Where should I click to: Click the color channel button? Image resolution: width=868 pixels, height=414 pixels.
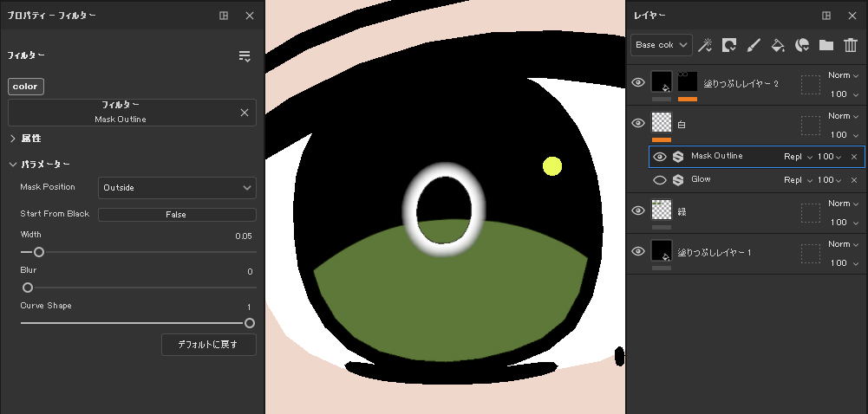25,87
